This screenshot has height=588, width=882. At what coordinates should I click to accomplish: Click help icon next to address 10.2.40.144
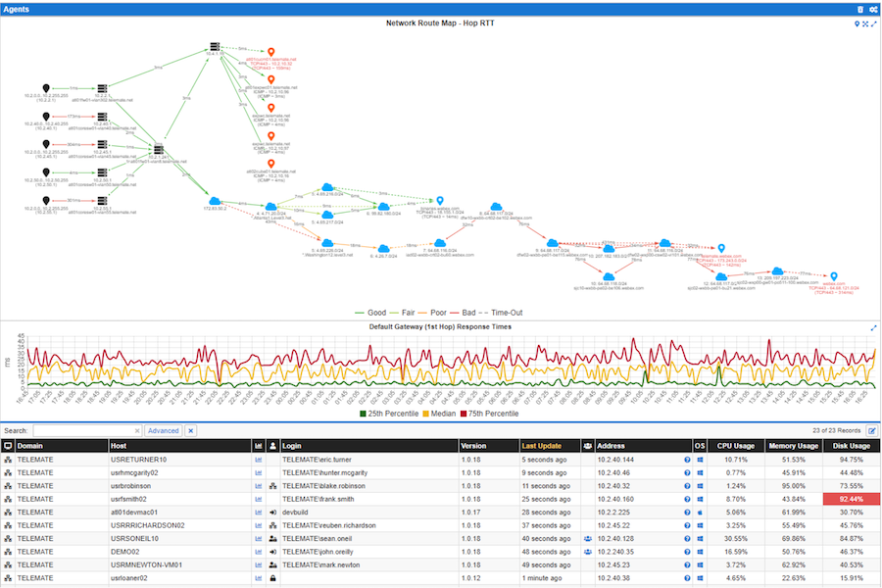(687, 460)
